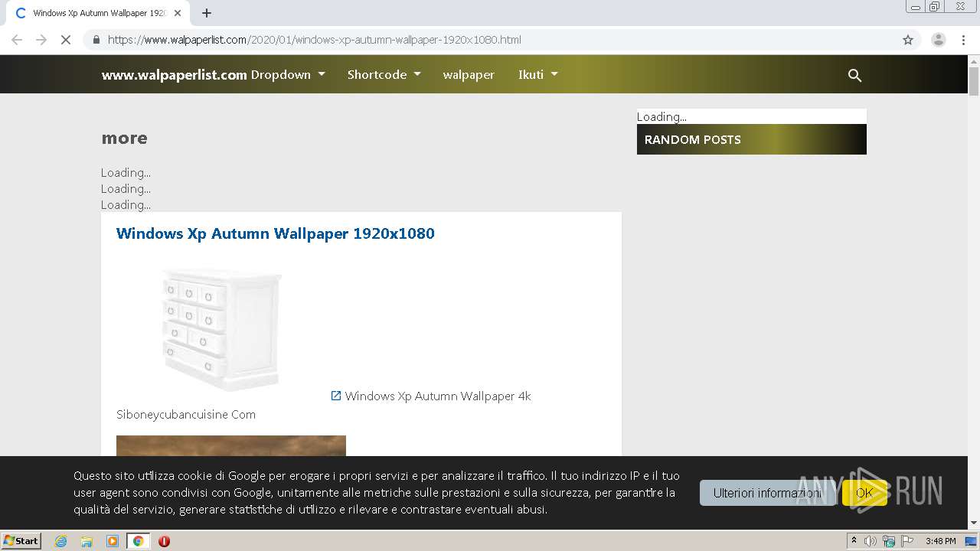
Task: Expand the Shortcode menu
Action: (x=384, y=74)
